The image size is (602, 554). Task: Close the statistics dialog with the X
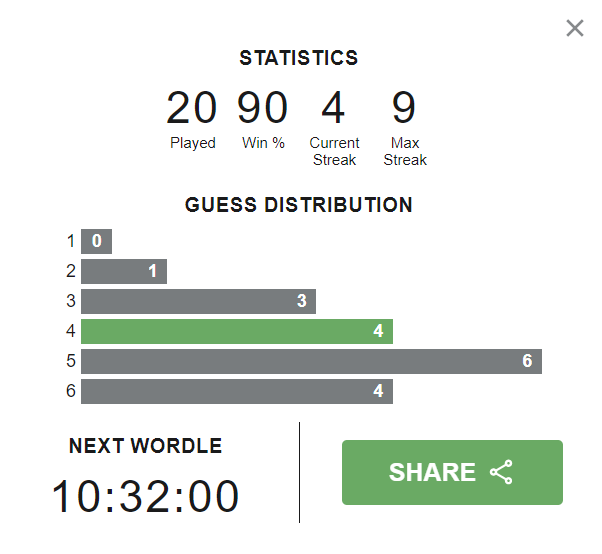click(574, 28)
